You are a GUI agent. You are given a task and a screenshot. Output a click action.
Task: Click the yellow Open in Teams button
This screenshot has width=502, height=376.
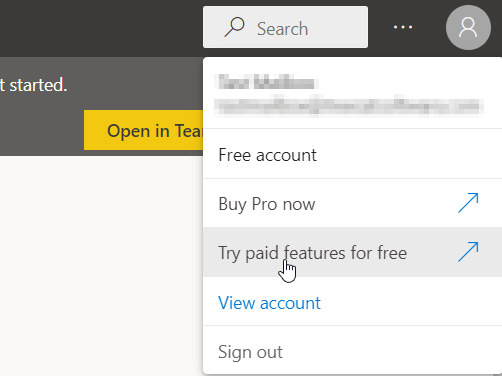(x=144, y=130)
